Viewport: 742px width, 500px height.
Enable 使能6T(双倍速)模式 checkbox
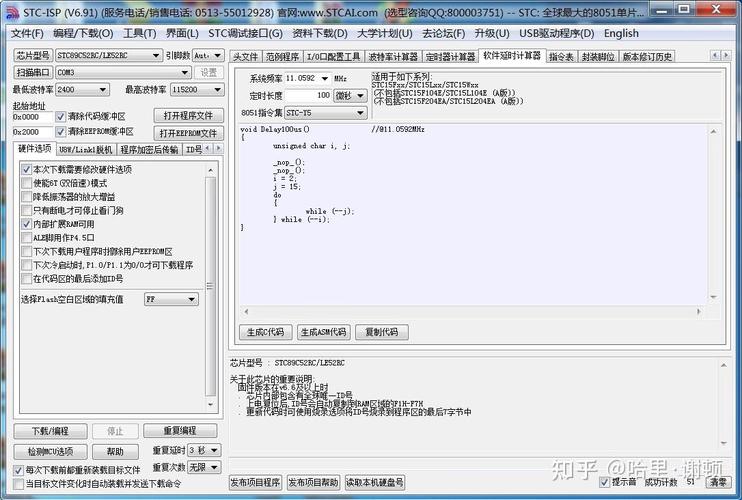tap(26, 183)
